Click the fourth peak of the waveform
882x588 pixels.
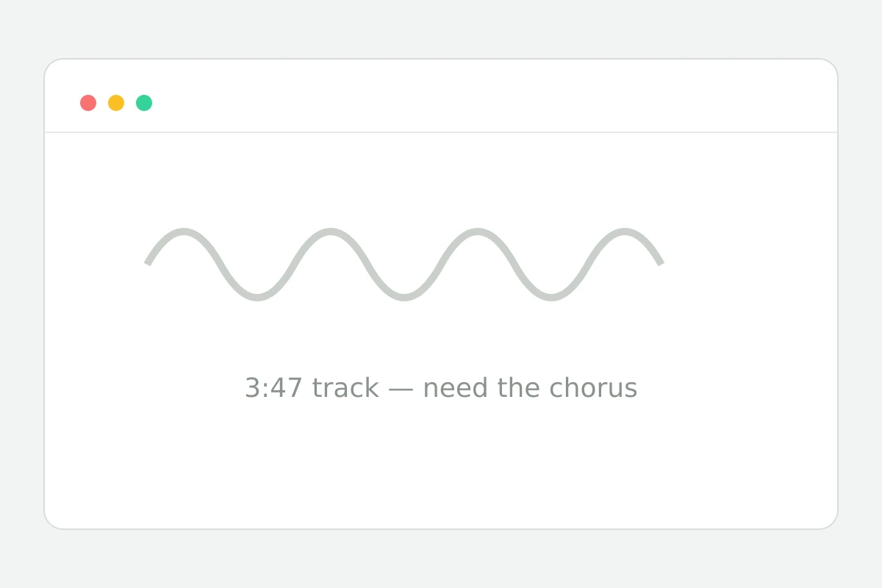coord(625,232)
